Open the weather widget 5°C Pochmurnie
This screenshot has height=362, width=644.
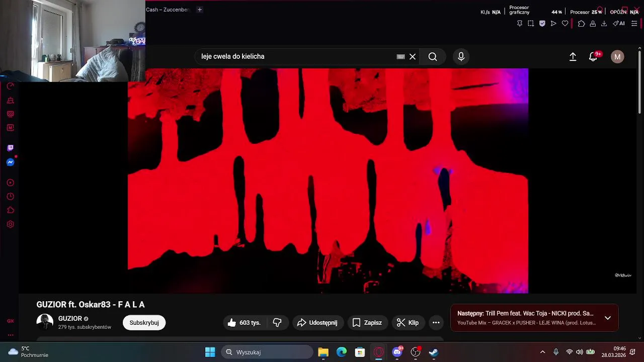tap(29, 352)
